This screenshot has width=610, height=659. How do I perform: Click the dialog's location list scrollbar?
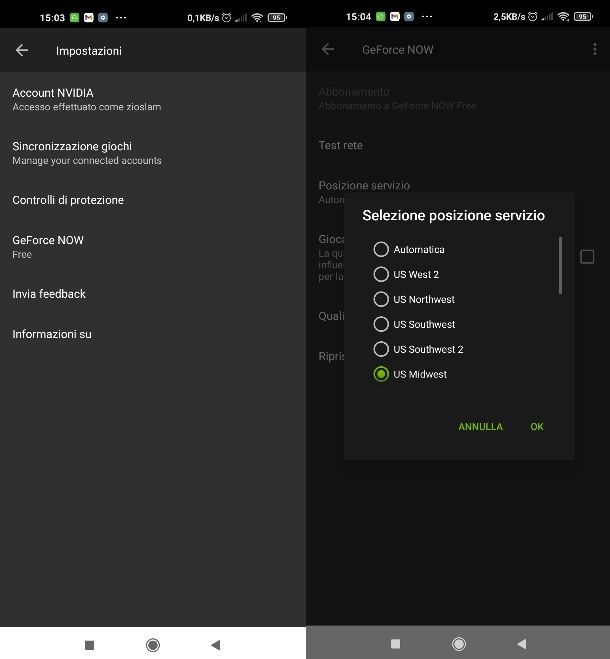560,265
